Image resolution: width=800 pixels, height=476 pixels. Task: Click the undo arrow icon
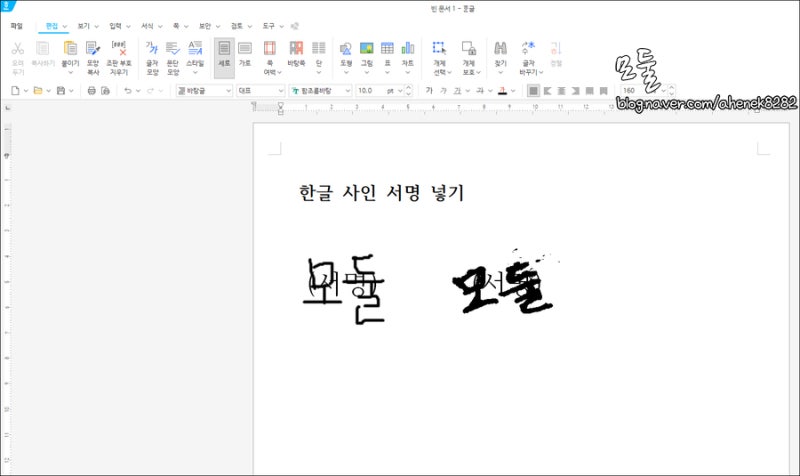pos(128,91)
